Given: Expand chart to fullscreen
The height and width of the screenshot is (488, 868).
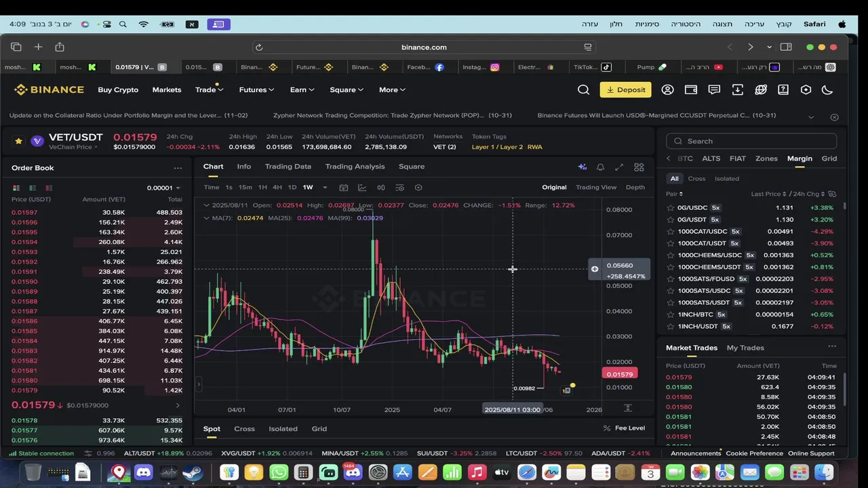Looking at the screenshot, I should 619,167.
